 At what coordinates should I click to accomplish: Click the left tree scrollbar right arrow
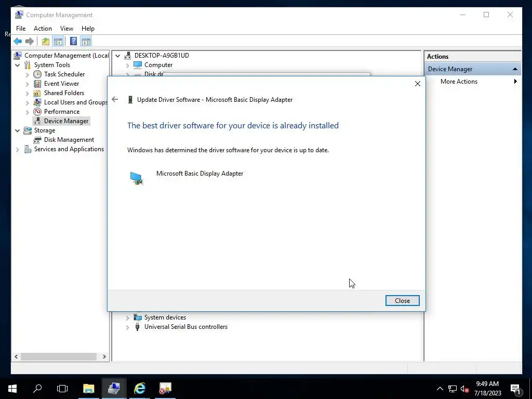pos(104,356)
